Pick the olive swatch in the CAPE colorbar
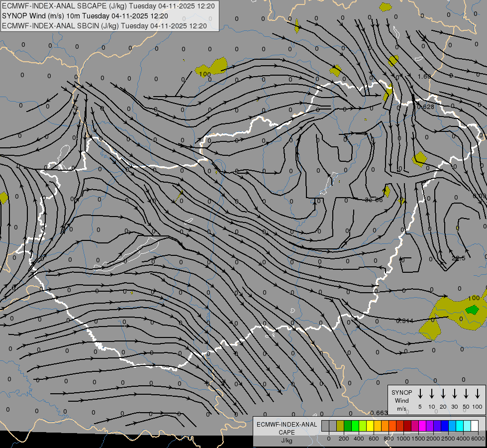Screen dimensions: 487x448 (340, 426)
